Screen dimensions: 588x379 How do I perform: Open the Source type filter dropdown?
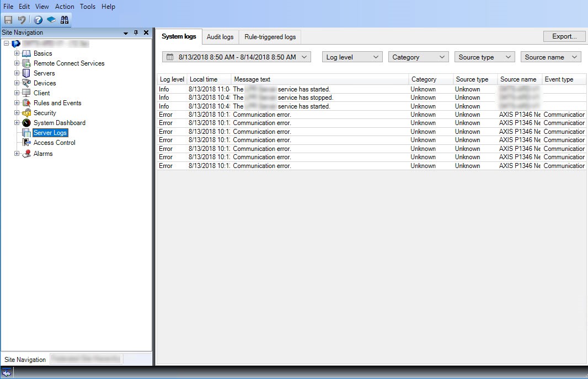(x=484, y=56)
